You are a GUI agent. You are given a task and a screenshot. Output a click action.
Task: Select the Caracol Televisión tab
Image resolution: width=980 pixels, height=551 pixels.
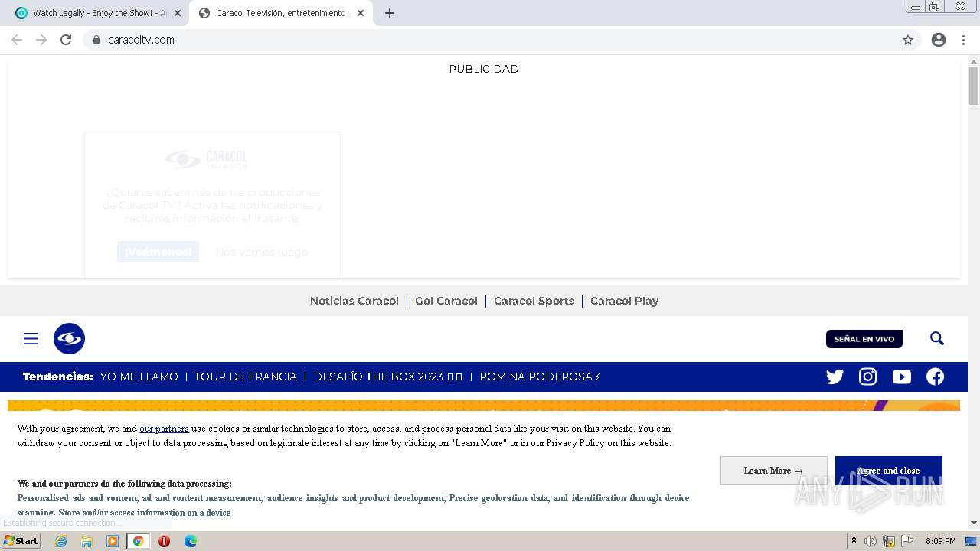pyautogui.click(x=280, y=13)
